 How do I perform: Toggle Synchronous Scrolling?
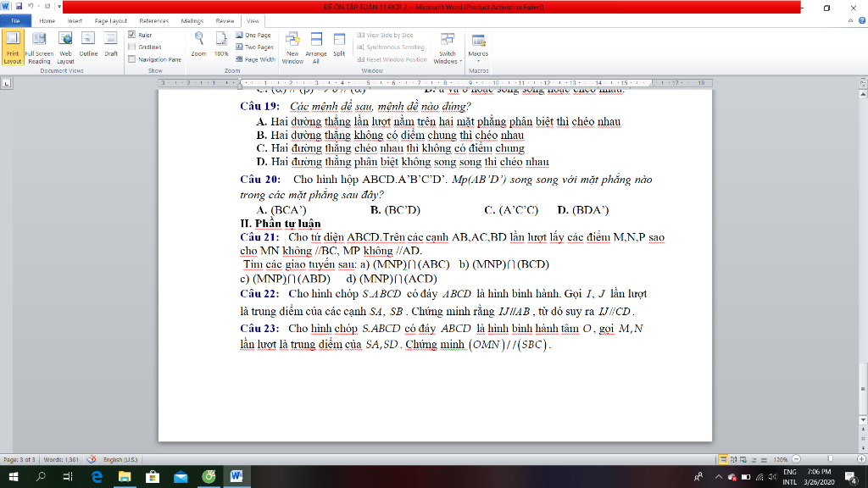coord(391,47)
